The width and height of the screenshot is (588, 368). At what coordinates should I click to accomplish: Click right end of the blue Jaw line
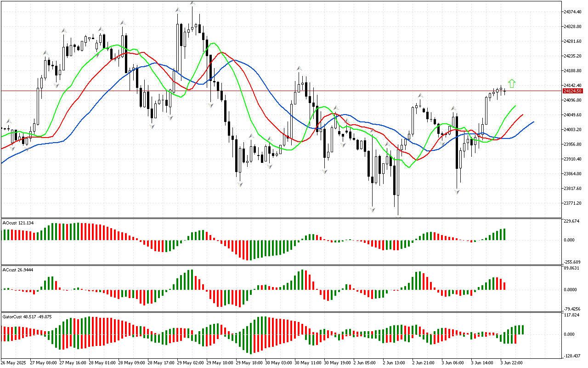click(x=533, y=122)
